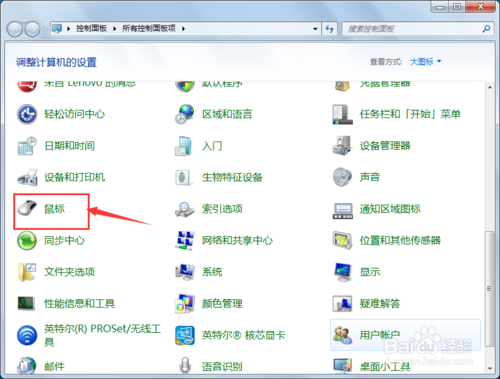Open the 同步中心 green icon

(x=27, y=240)
